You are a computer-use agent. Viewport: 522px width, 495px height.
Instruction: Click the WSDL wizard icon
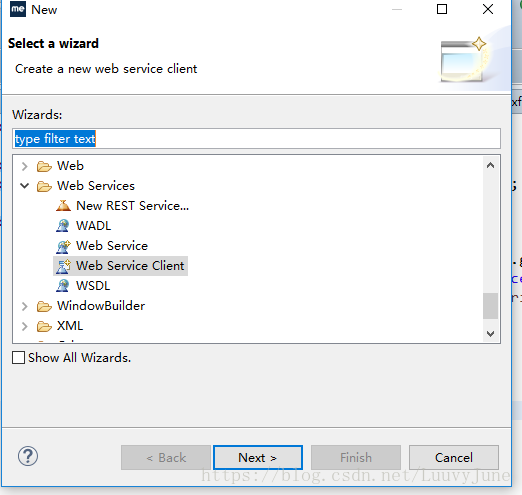click(x=63, y=286)
